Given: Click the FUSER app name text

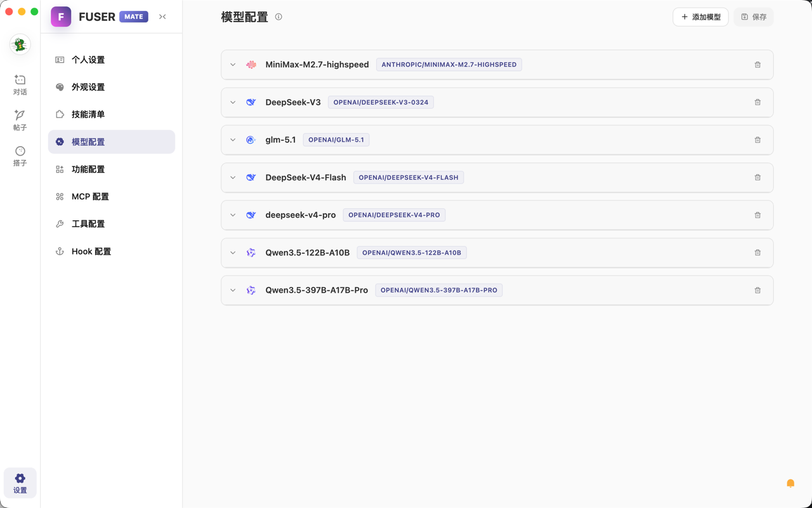Looking at the screenshot, I should coord(97,17).
